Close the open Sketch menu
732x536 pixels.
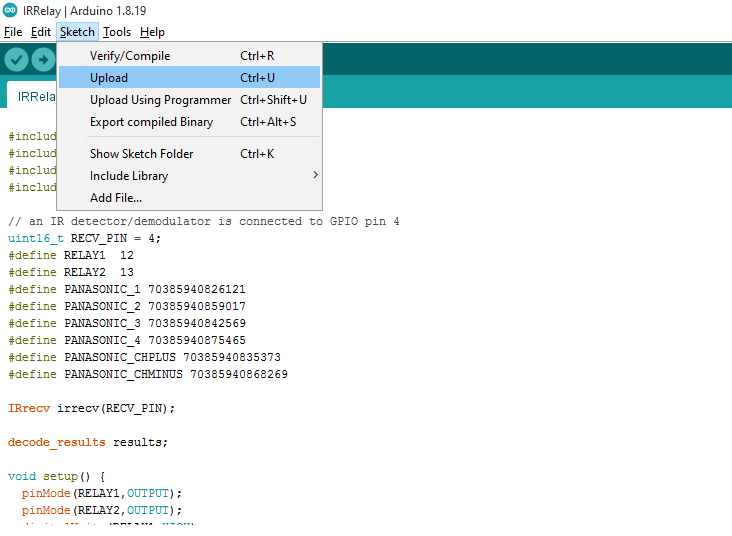pyautogui.click(x=77, y=32)
